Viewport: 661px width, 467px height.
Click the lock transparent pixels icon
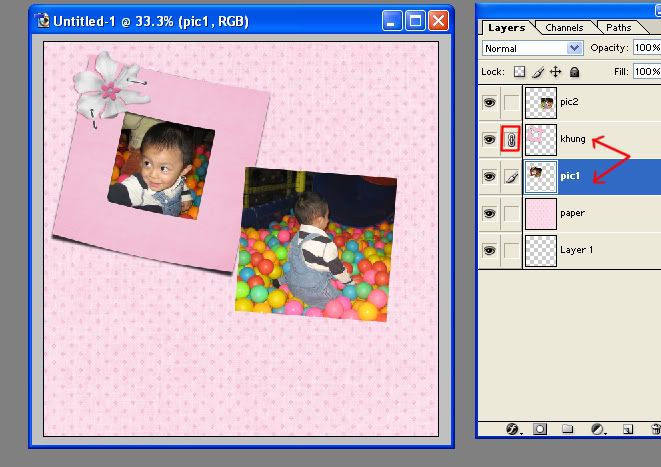coord(519,72)
